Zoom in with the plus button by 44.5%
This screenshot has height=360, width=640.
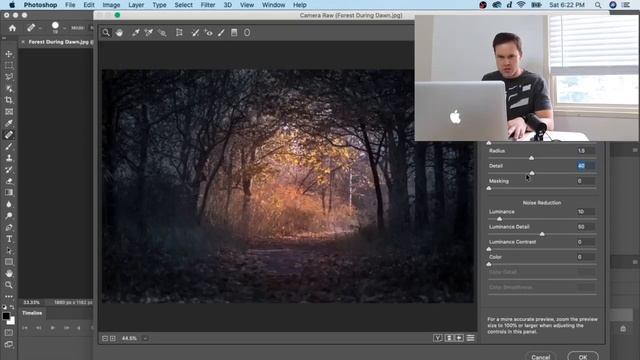[x=113, y=338]
